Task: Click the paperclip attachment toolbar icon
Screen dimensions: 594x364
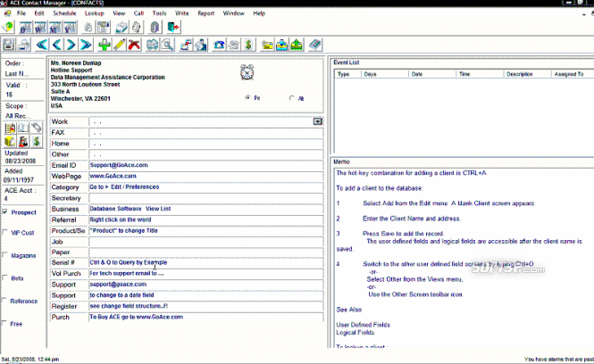Action: (155, 27)
